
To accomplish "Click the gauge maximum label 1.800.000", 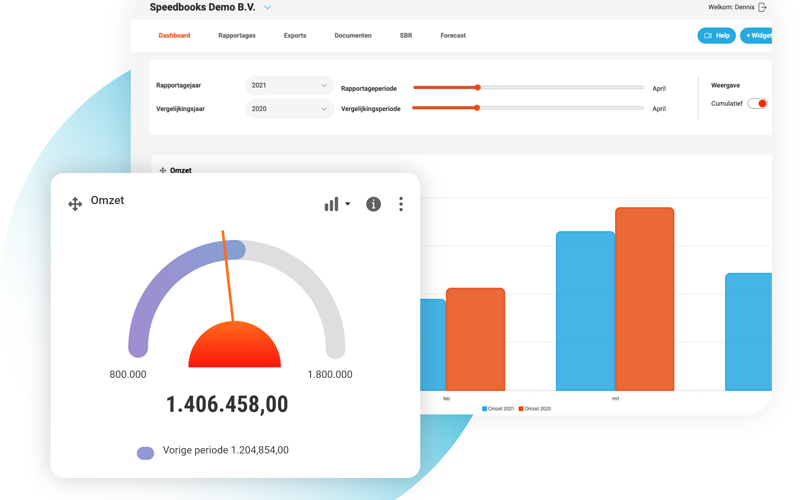I will tap(330, 374).
